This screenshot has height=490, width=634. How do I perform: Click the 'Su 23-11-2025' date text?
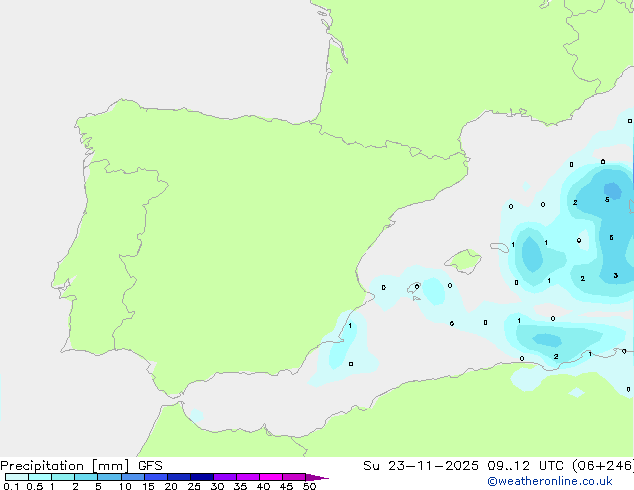[421, 466]
